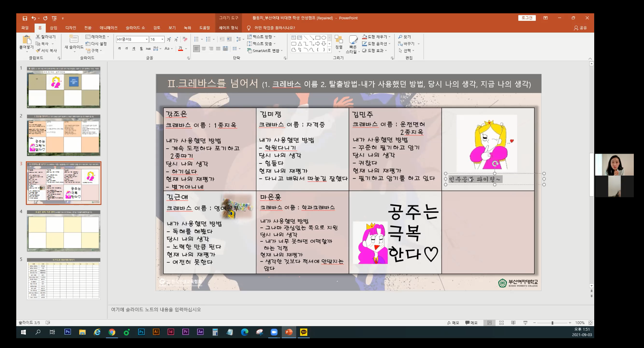Switch to normal view in status bar
Viewport: 644px width, 348px height.
[x=489, y=323]
